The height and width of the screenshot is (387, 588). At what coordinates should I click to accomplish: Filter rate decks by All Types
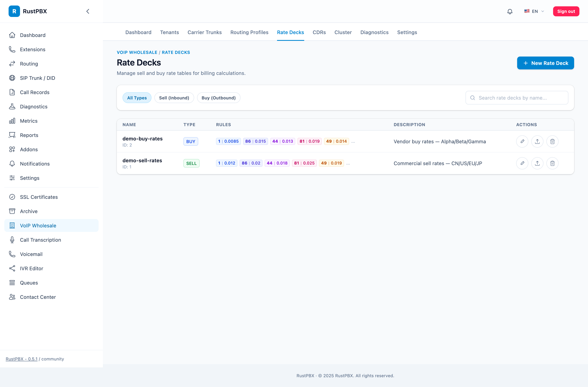click(x=137, y=98)
